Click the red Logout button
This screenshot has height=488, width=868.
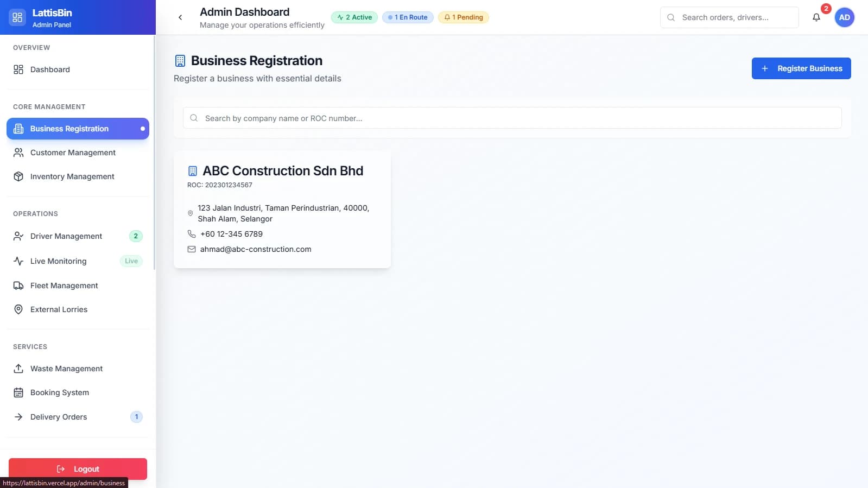pos(78,469)
